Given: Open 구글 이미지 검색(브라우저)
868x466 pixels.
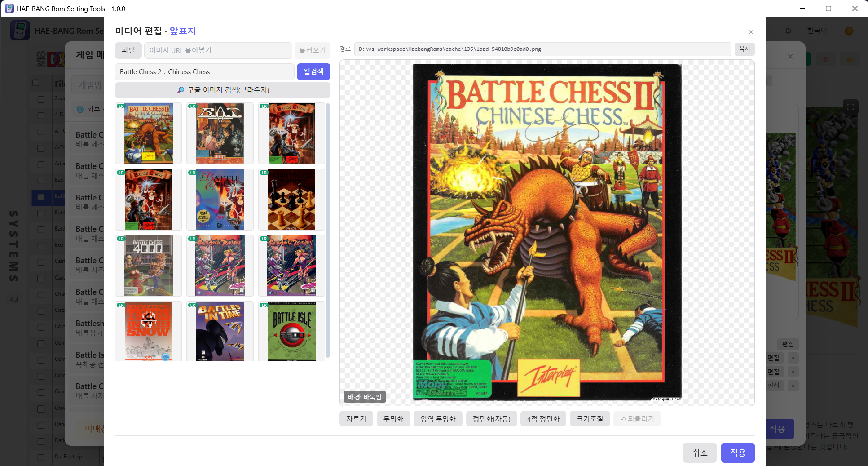Looking at the screenshot, I should pos(223,90).
